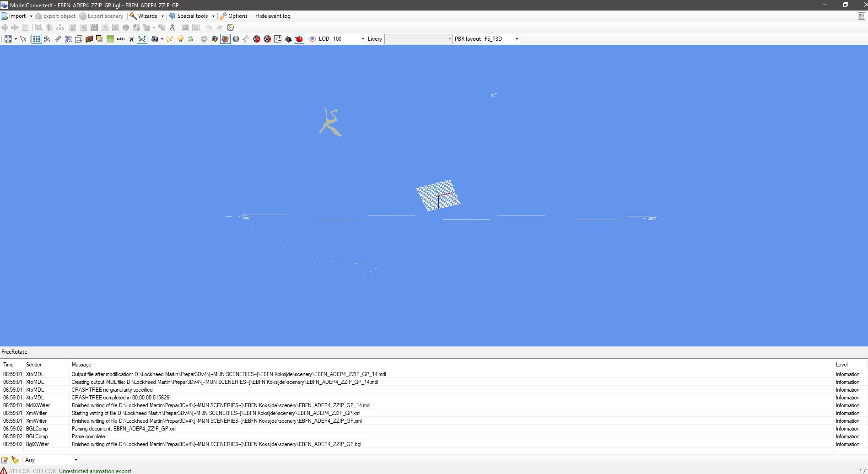
Task: Open the Any level filter dropdown
Action: pos(76,460)
